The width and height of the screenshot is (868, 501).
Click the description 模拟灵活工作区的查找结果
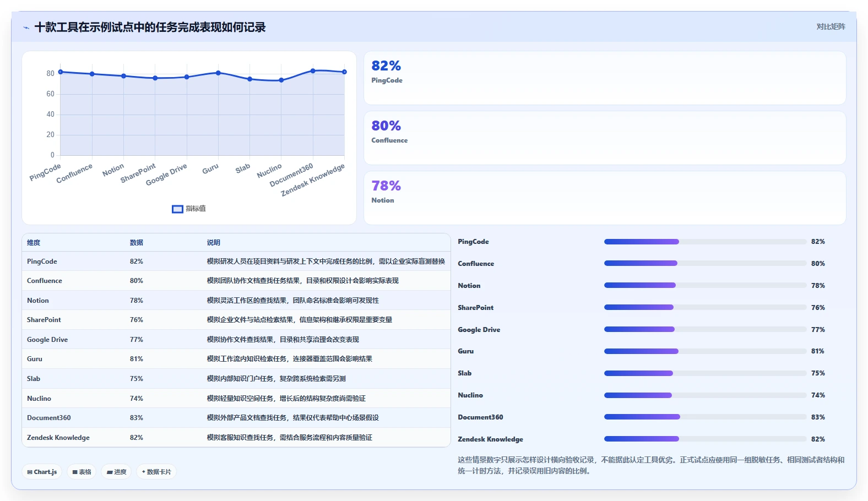coord(293,301)
